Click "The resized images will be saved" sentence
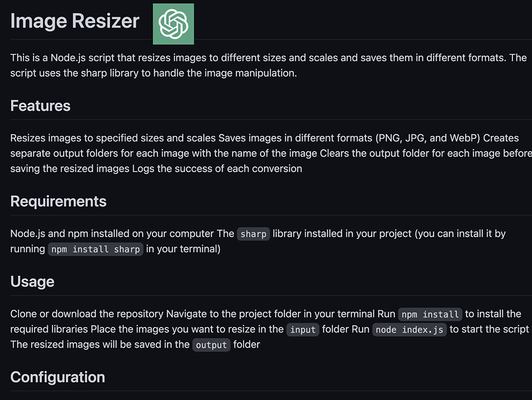The height and width of the screenshot is (400, 532). 100,345
